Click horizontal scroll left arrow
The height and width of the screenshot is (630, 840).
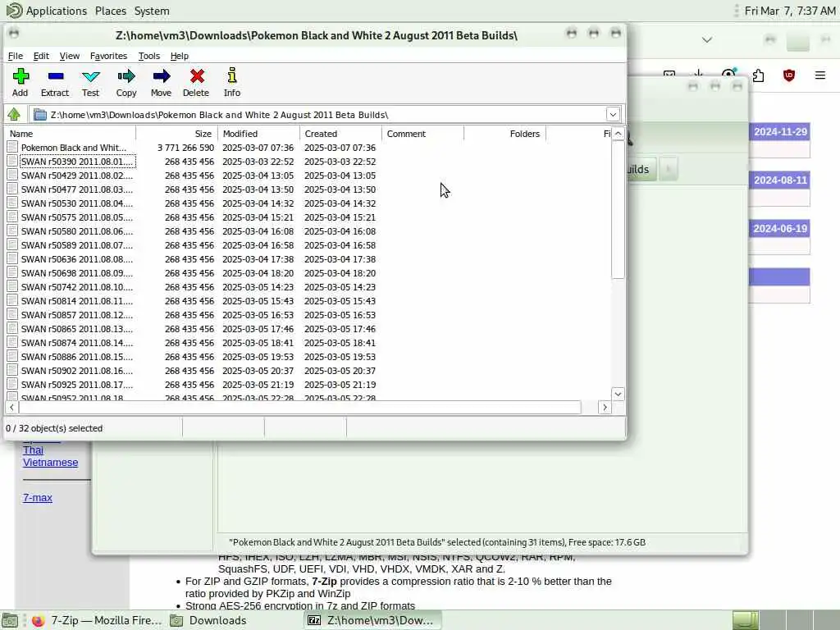point(11,407)
